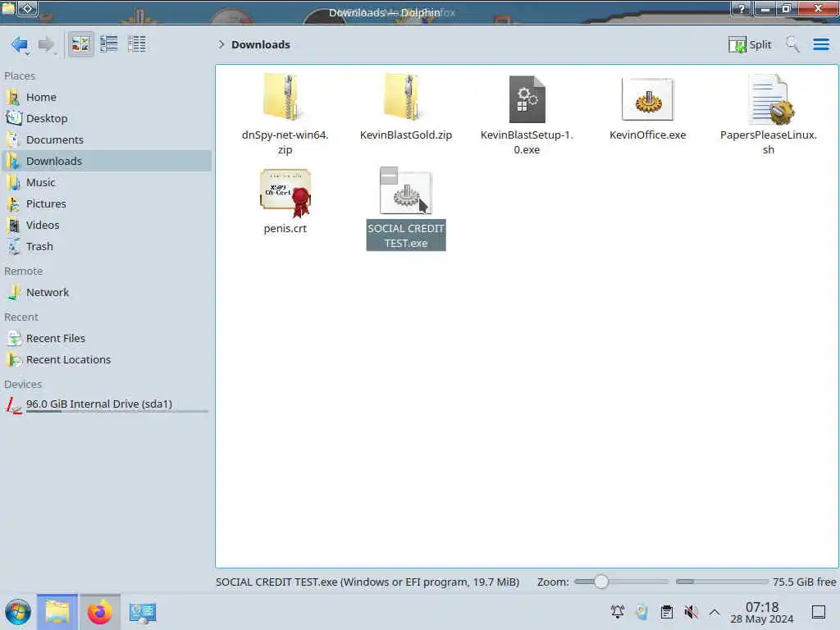Open the system settings taskbar icon
840x630 pixels.
[x=143, y=612]
